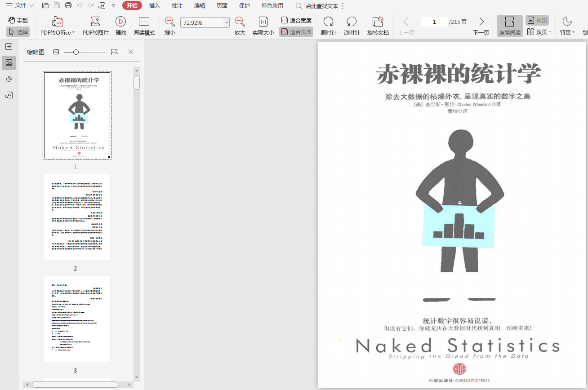
Task: Rotate page counterclockwise with 逆时针
Action: 352,22
